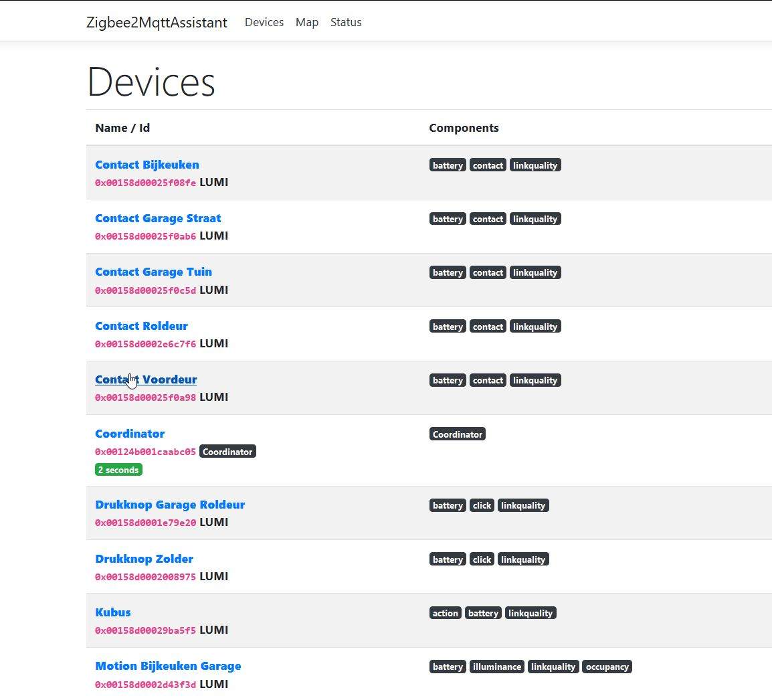Open the Zigbee2MqttAssistant home brand link
The width and height of the screenshot is (772, 700).
(x=157, y=22)
